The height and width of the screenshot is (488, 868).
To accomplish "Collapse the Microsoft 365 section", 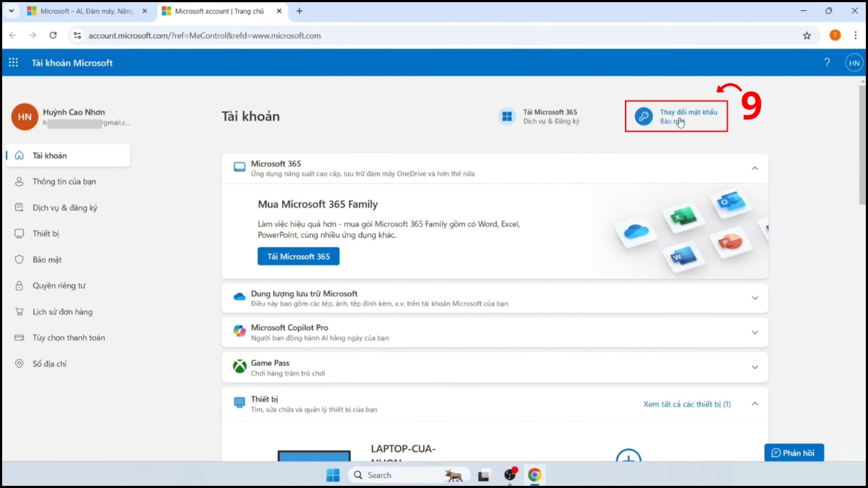I will (x=756, y=168).
